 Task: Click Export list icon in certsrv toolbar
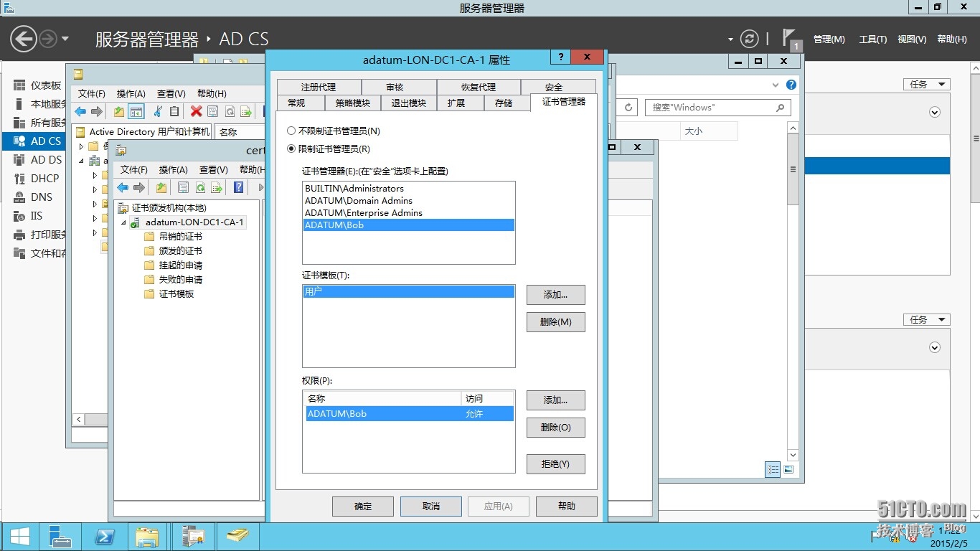[x=217, y=187]
